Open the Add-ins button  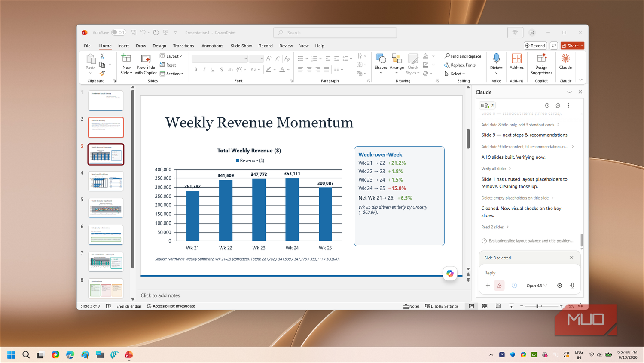(516, 62)
